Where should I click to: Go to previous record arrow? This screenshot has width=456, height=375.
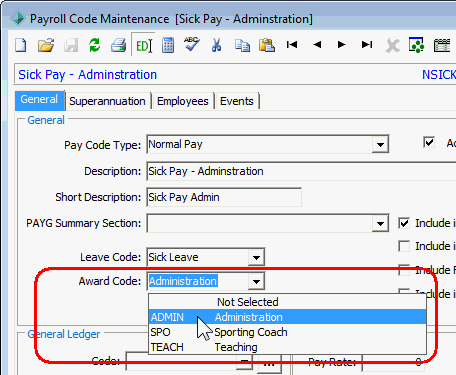(317, 44)
